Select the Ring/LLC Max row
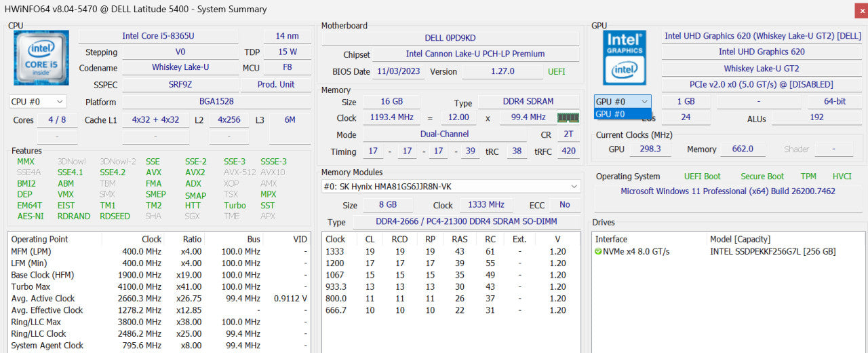 159,322
